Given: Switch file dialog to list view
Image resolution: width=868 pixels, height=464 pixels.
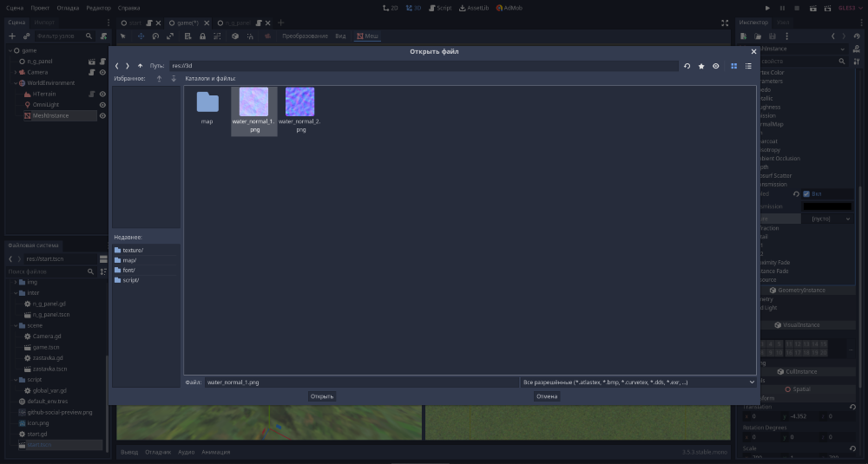Looking at the screenshot, I should 748,66.
